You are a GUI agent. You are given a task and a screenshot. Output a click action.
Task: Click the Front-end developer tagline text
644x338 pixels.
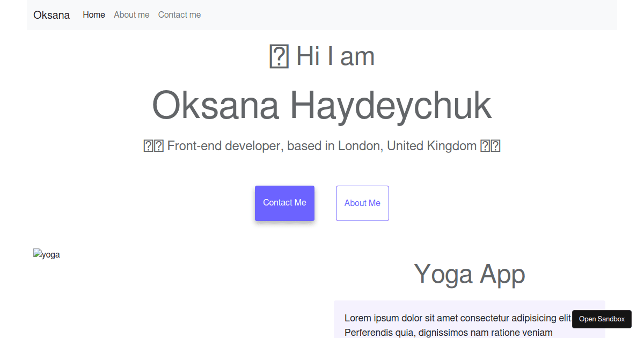coord(322,146)
